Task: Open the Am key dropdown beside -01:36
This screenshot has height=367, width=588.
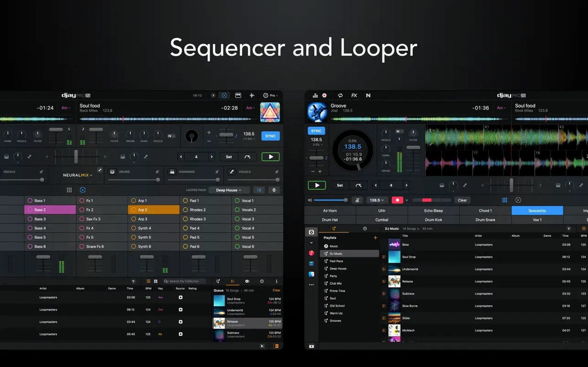Action: point(501,108)
